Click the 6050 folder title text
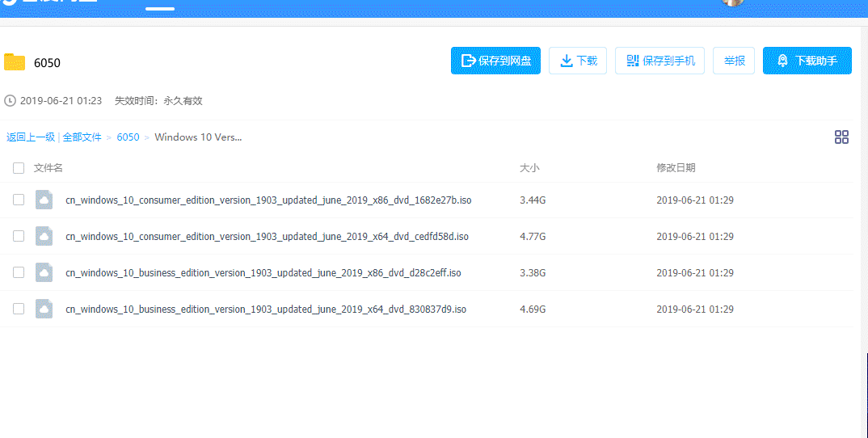Screen dimensions: 868x438 47,62
